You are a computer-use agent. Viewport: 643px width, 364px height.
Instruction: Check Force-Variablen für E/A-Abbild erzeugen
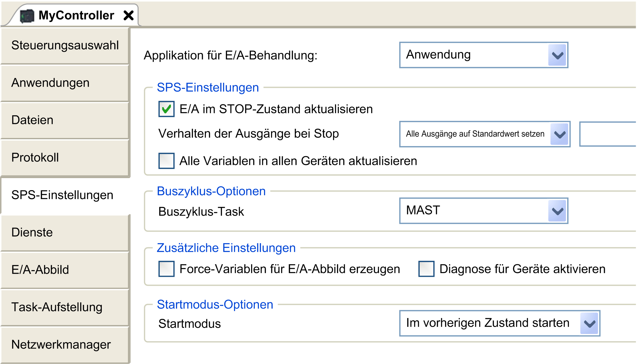tap(166, 269)
